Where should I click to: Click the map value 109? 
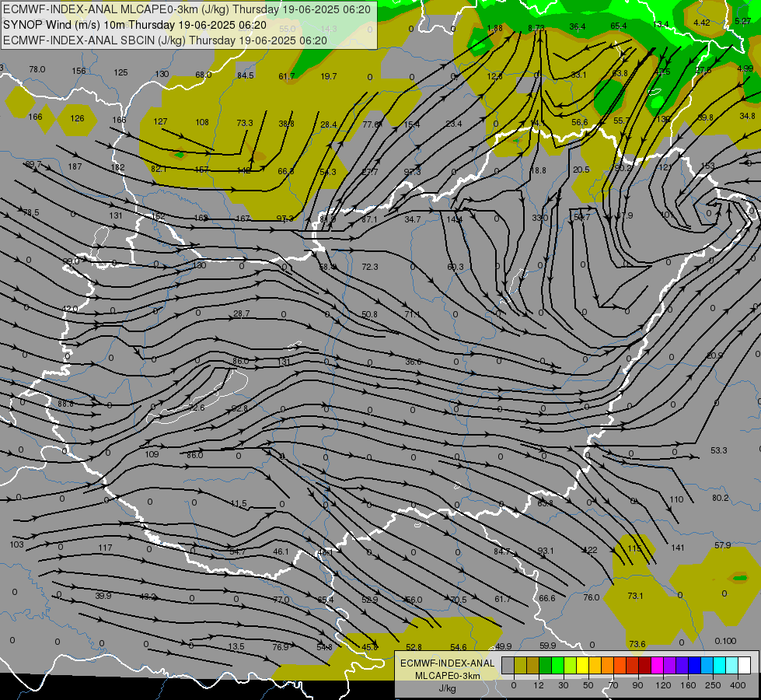pyautogui.click(x=152, y=454)
